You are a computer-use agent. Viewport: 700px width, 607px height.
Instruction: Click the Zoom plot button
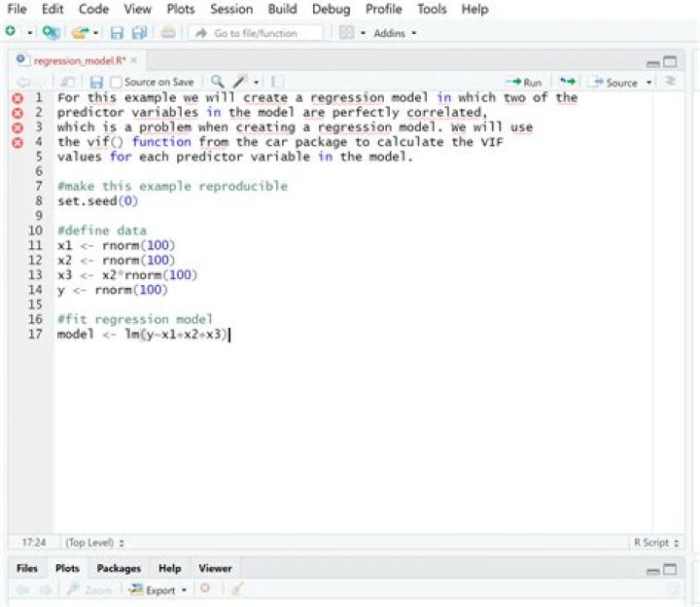(x=89, y=590)
